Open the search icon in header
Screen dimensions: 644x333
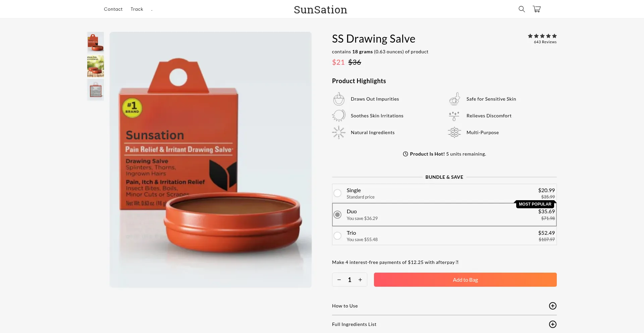522,9
